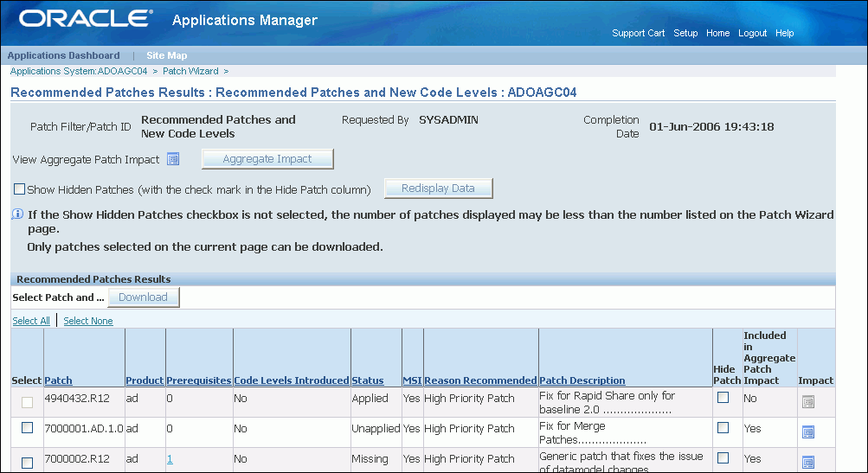
Task: Click Logout in top menu
Action: click(x=752, y=33)
